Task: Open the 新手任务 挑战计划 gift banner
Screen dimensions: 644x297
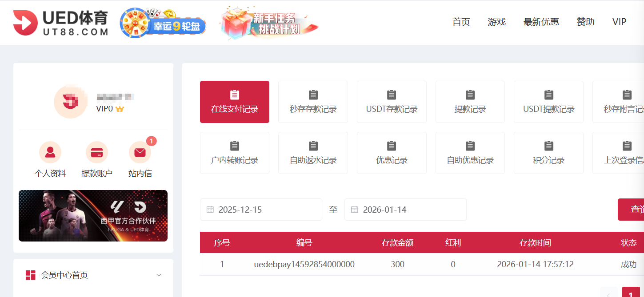Action: (x=269, y=23)
